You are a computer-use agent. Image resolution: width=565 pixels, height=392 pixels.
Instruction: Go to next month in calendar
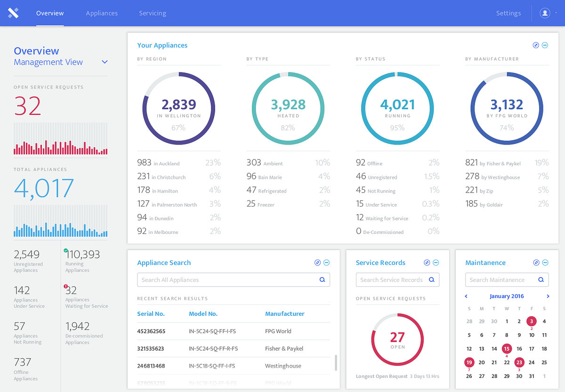(548, 296)
